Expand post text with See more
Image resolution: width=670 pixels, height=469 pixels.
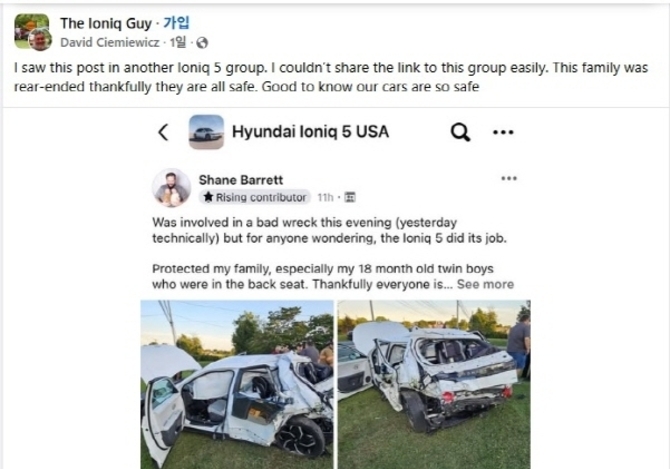(485, 284)
